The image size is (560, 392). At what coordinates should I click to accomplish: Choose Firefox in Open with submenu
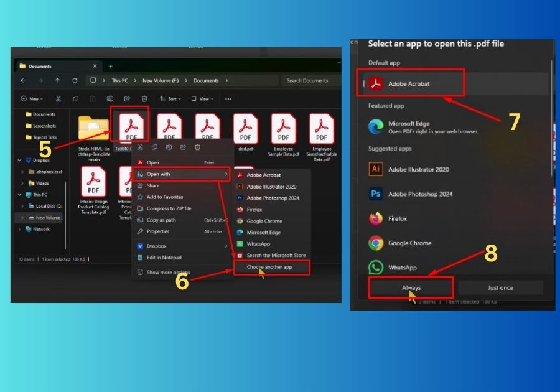273,210
